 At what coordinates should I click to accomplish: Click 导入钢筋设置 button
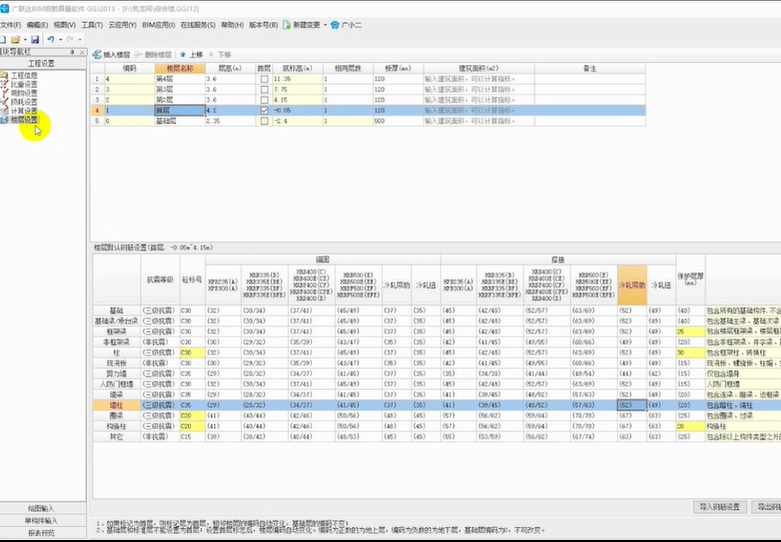click(x=720, y=508)
